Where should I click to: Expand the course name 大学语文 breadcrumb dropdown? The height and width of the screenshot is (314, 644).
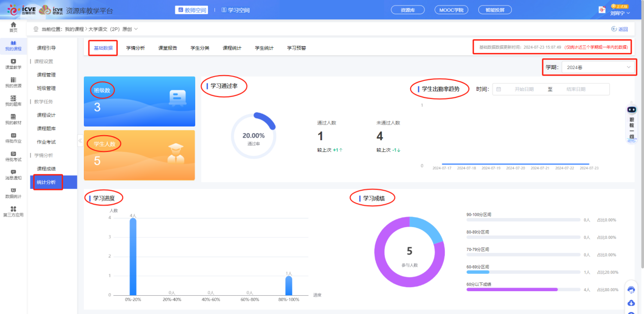coord(136,29)
